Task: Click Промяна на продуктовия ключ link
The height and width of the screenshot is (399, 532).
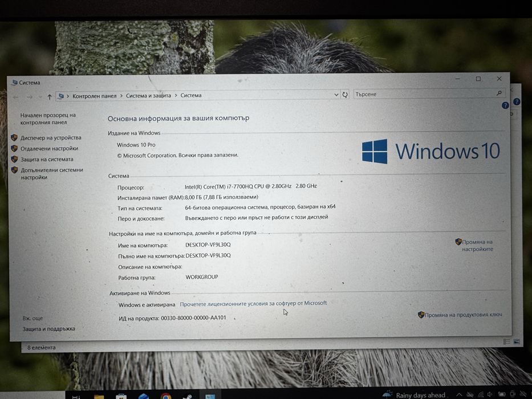Action: point(463,315)
